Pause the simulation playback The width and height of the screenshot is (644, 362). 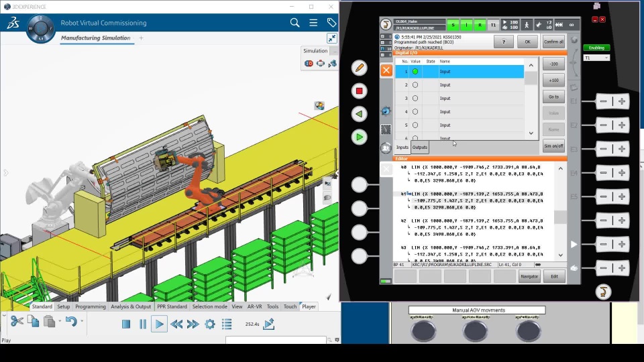click(142, 324)
